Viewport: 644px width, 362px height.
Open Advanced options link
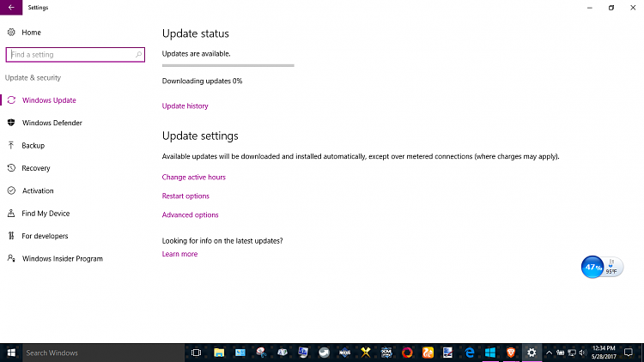(190, 214)
